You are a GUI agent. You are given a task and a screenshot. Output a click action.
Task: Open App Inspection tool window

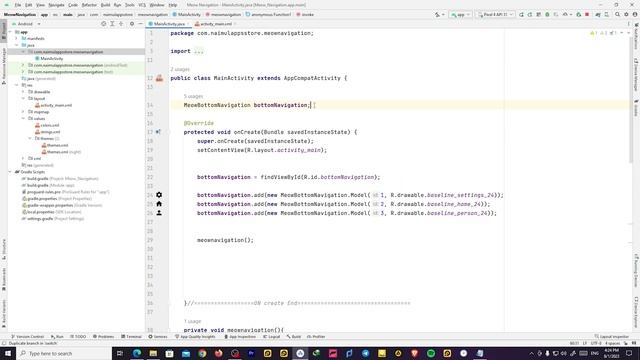pyautogui.click(x=240, y=337)
